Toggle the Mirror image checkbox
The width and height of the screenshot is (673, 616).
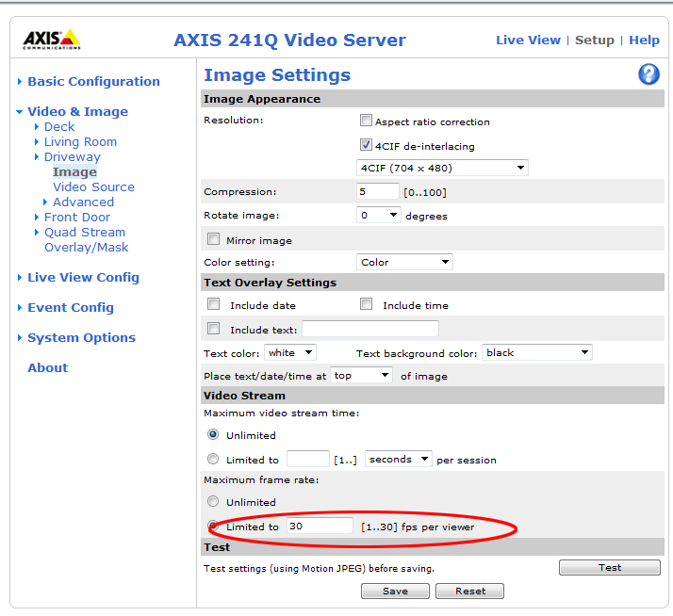[213, 239]
